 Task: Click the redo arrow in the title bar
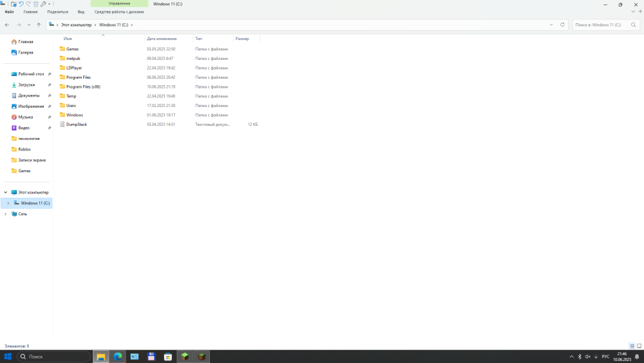pyautogui.click(x=28, y=4)
